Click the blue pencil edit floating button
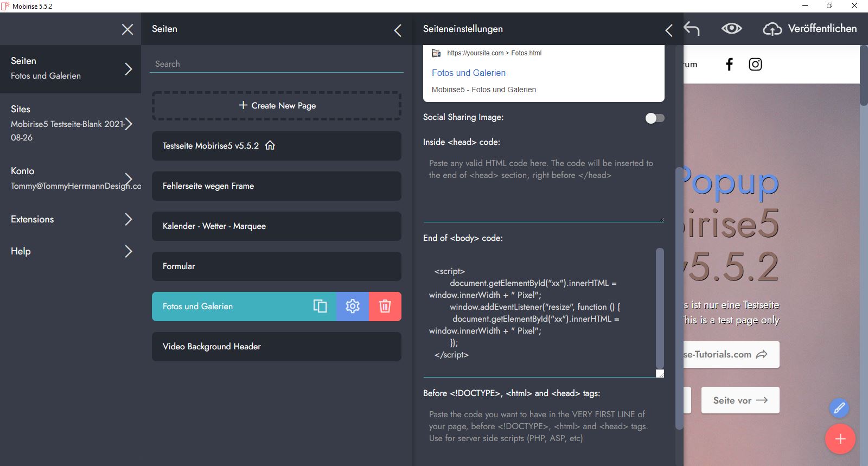 point(839,408)
